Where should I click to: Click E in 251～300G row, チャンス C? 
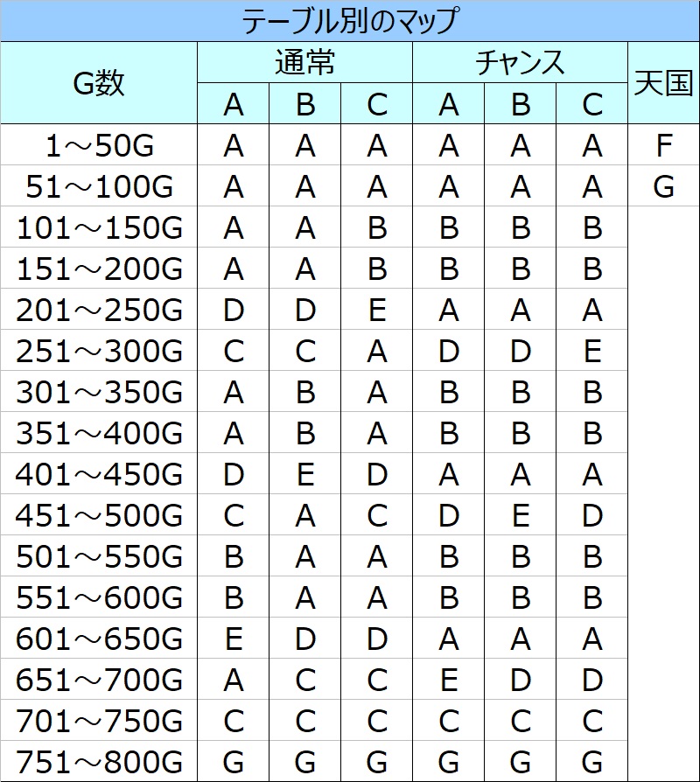pos(592,352)
